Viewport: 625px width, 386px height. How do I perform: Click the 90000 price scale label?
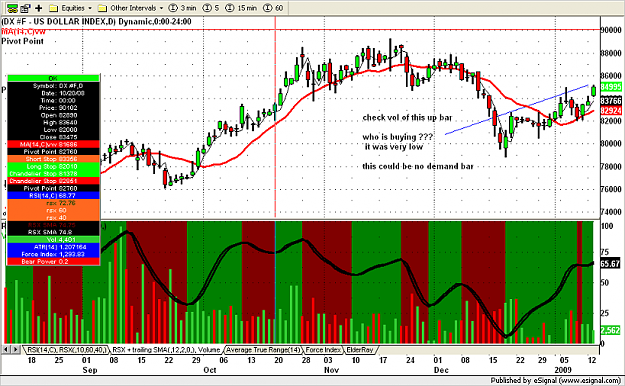coord(611,30)
